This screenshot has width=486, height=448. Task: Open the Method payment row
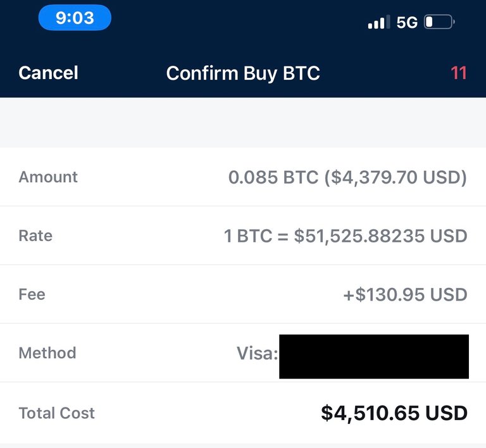[243, 353]
